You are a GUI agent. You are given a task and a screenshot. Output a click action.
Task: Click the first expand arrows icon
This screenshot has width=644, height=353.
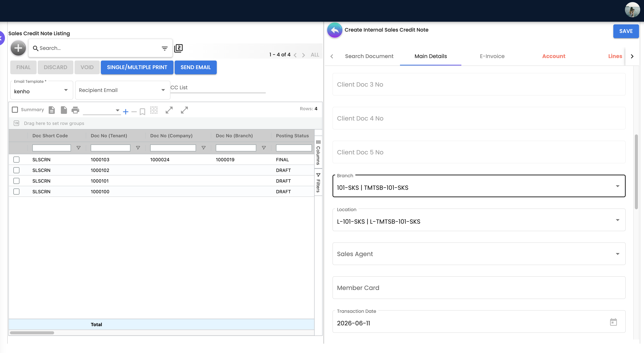[169, 110]
